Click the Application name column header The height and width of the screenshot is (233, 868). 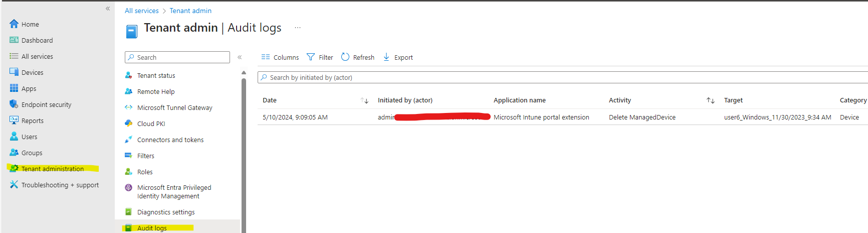[x=520, y=100]
